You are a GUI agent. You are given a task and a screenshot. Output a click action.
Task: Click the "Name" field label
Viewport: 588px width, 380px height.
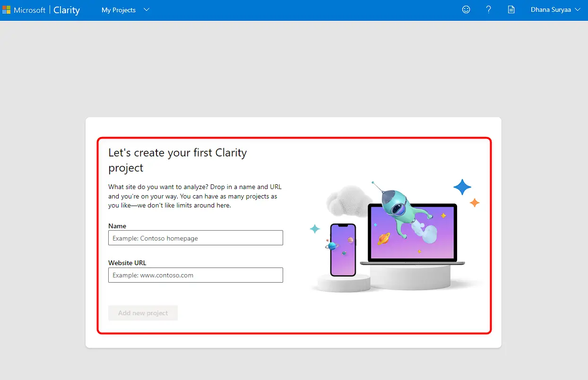point(117,226)
